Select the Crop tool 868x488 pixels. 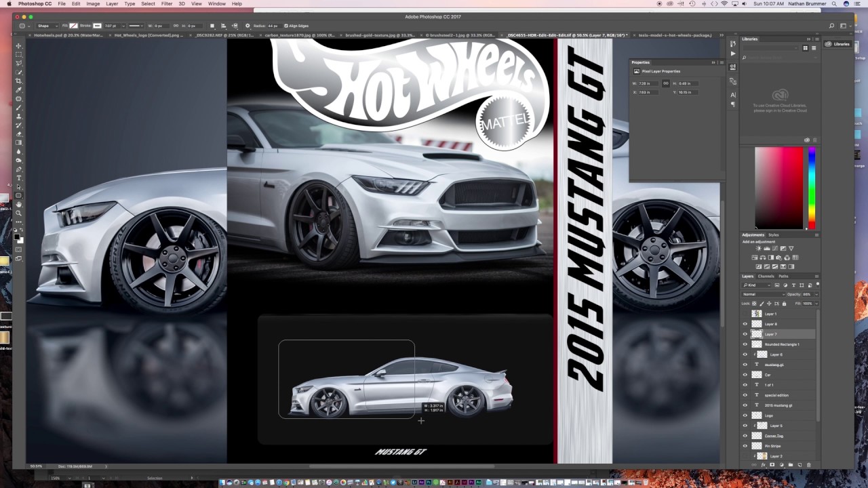coord(18,81)
